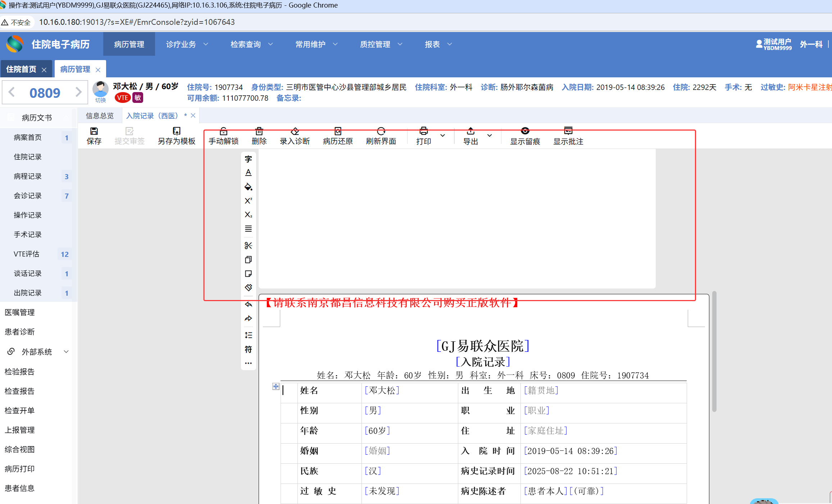Open the print (打印) dropdown arrow
Image resolution: width=832 pixels, height=504 pixels.
coord(443,136)
